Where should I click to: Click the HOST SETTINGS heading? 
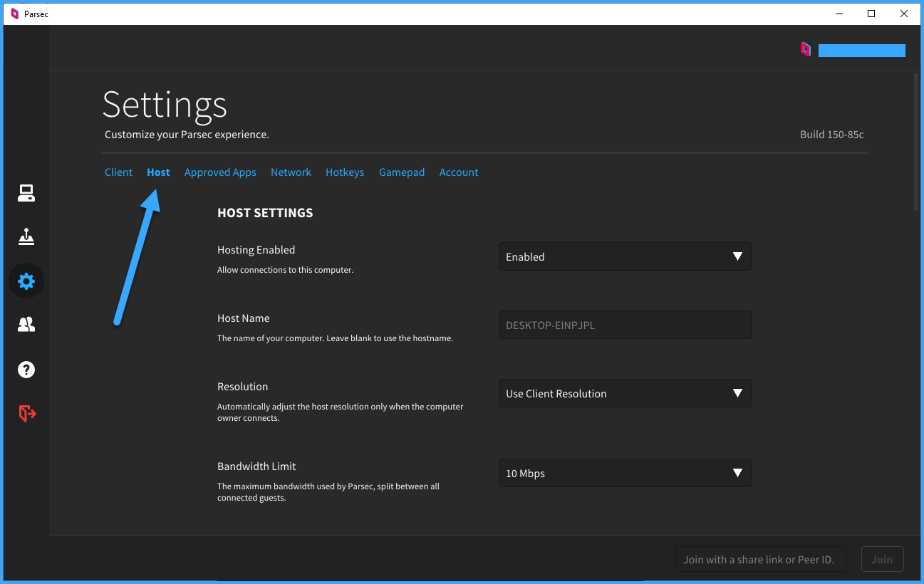click(265, 213)
